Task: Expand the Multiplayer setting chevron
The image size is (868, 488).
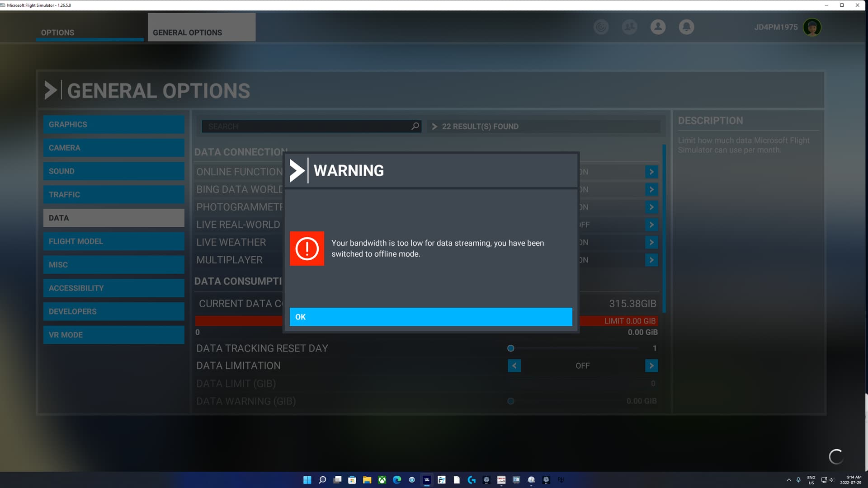Action: pos(651,260)
